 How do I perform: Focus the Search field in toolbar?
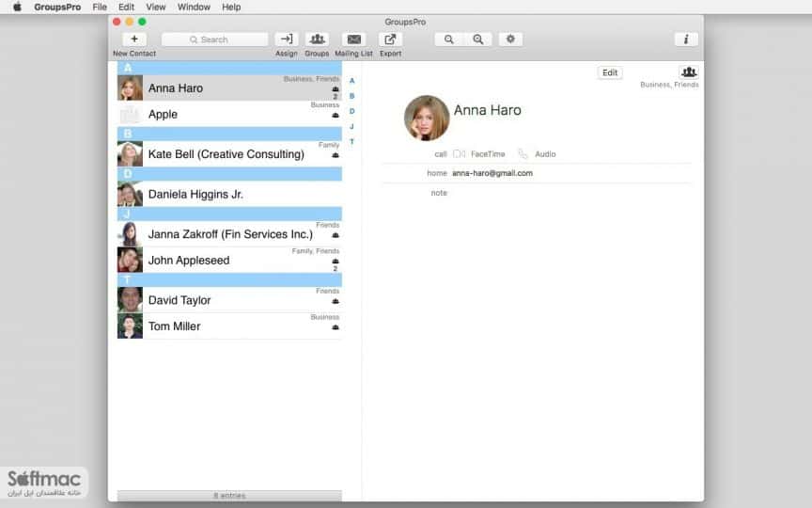[214, 40]
